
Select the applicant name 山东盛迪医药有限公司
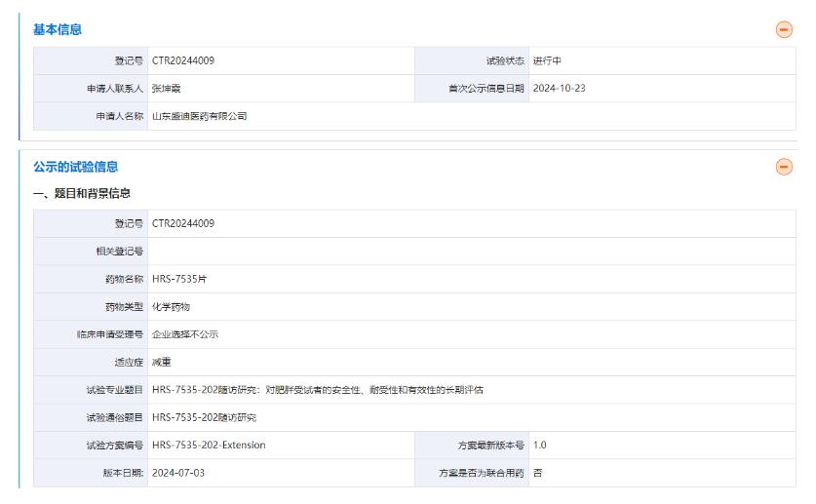(x=200, y=116)
